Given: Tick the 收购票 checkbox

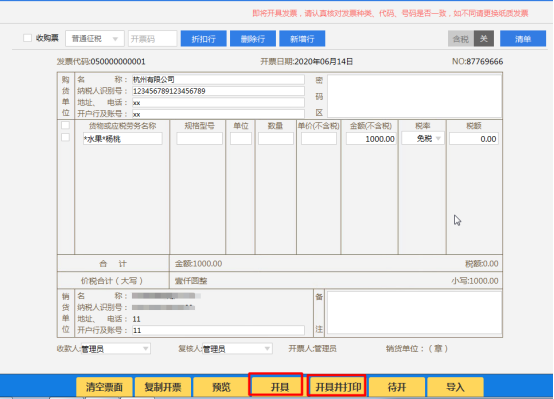Looking at the screenshot, I should [x=28, y=38].
